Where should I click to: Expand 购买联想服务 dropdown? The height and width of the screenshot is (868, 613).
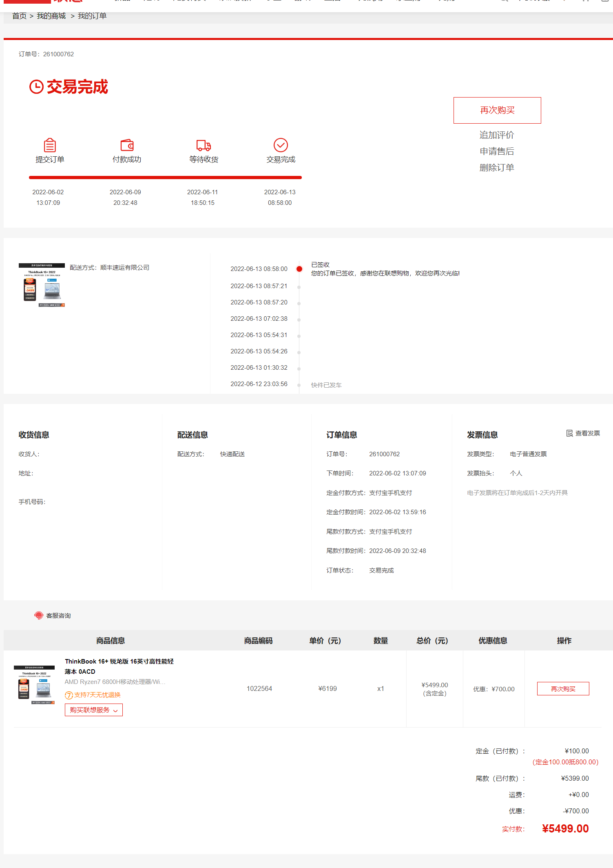[x=94, y=710]
